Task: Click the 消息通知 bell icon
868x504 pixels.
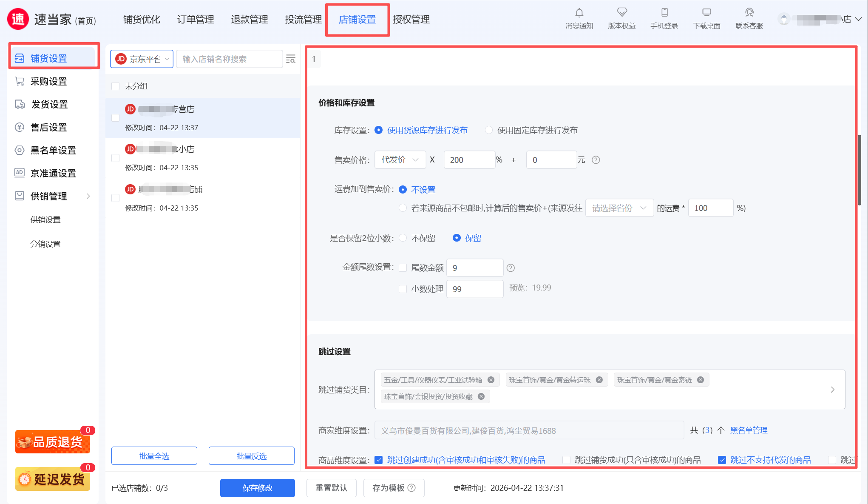Action: click(579, 13)
